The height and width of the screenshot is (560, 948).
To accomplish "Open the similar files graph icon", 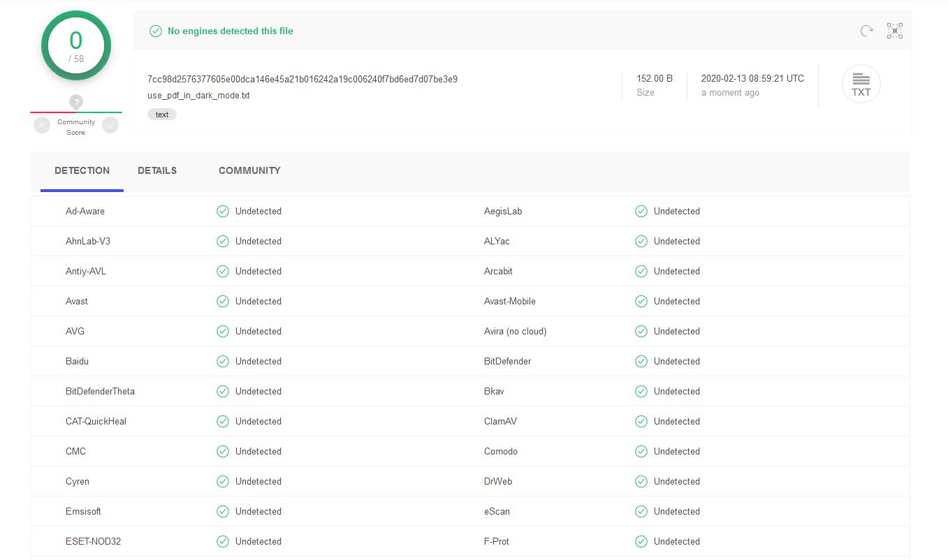I will 895,31.
